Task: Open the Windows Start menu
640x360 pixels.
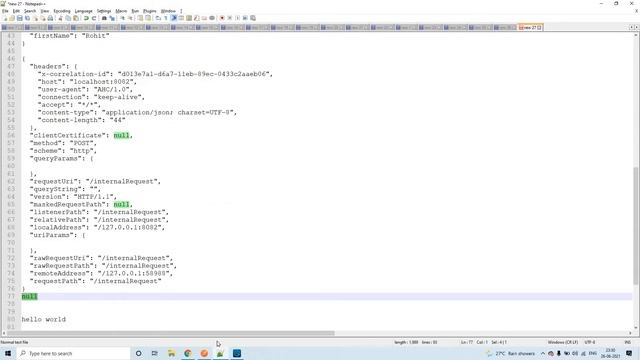Action: click(8, 353)
